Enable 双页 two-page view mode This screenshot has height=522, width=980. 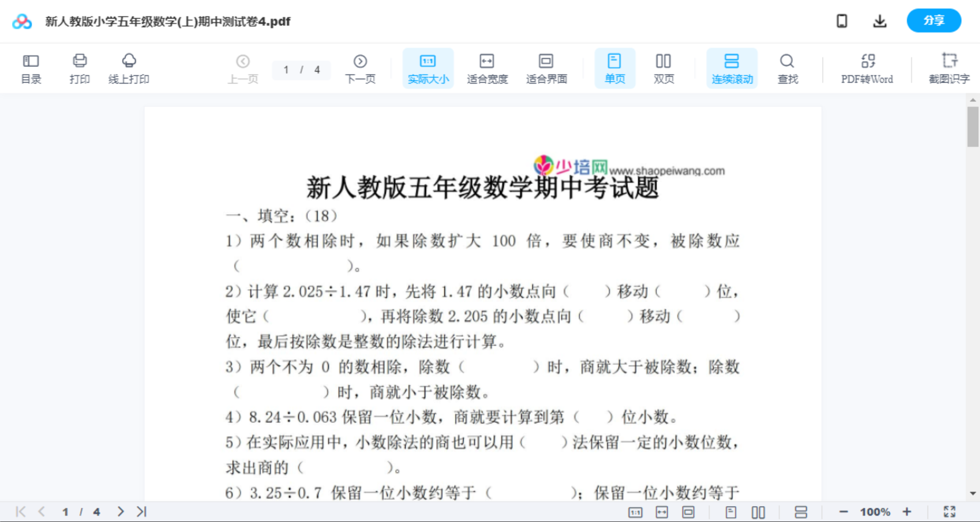(664, 68)
